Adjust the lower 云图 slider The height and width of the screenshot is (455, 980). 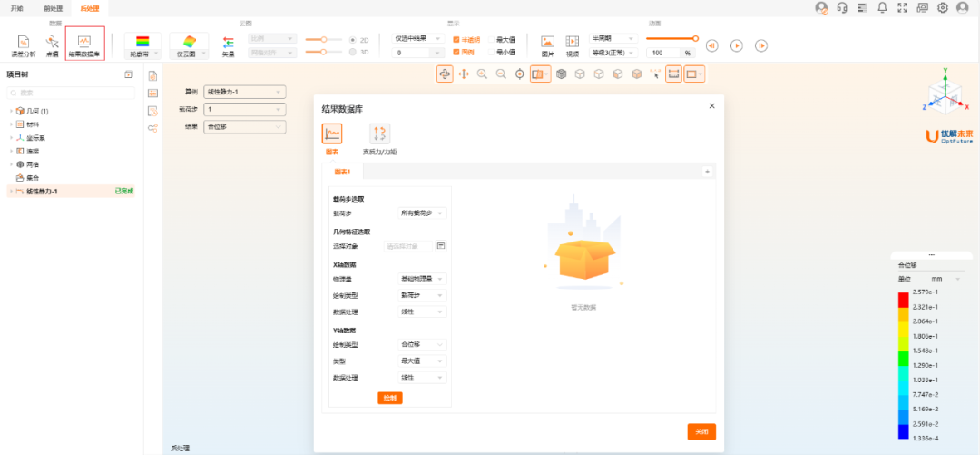click(324, 52)
